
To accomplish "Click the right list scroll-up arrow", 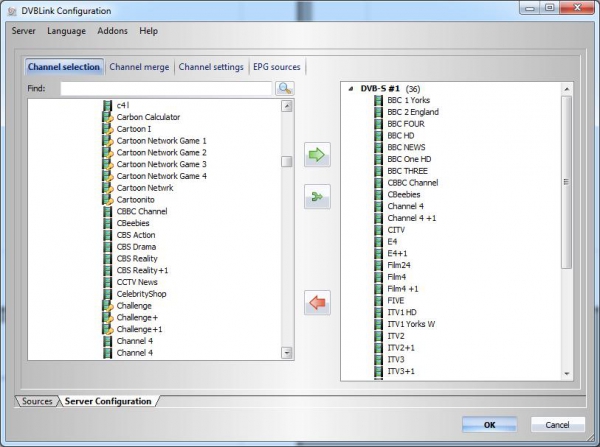I will pyautogui.click(x=567, y=89).
